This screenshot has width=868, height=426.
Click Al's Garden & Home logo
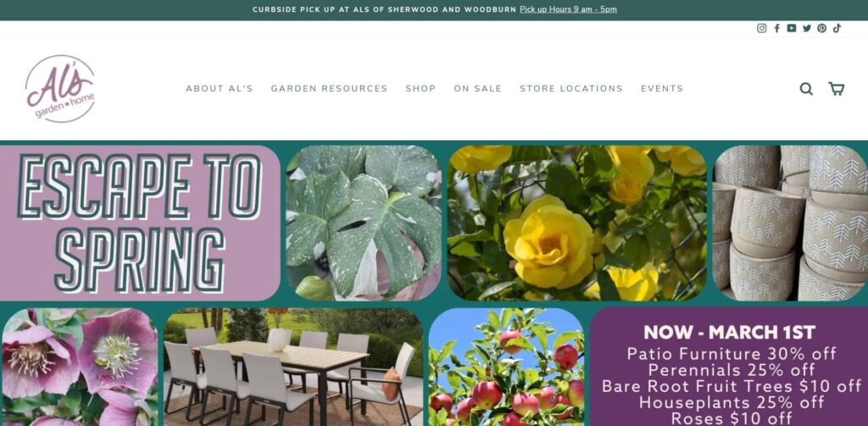pyautogui.click(x=60, y=88)
